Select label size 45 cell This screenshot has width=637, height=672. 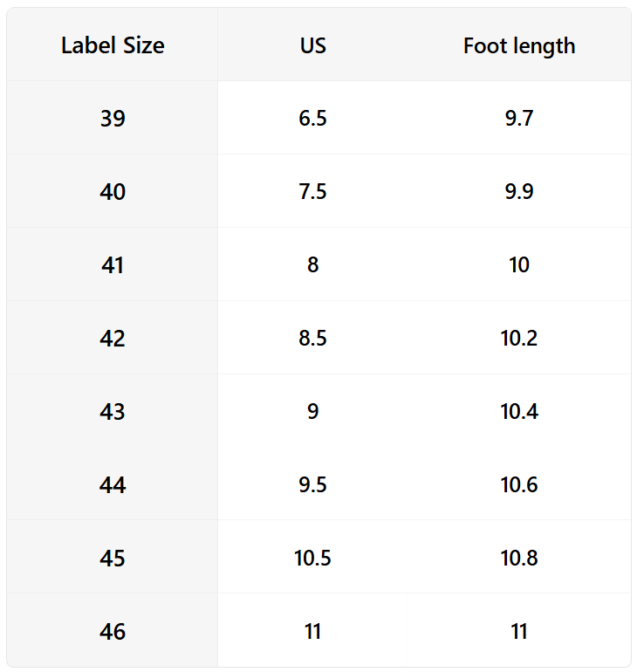[113, 558]
